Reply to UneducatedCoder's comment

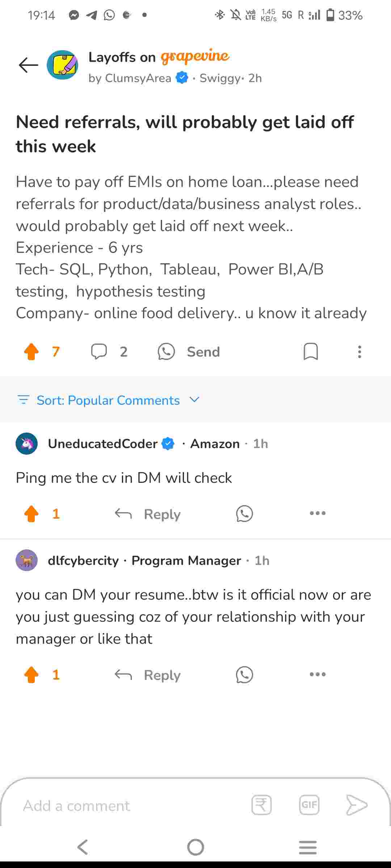148,514
